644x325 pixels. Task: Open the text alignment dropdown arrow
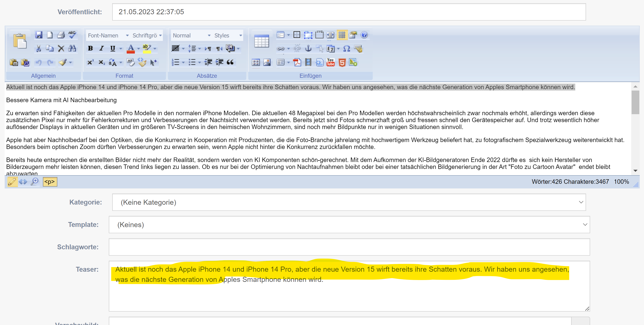(x=183, y=49)
